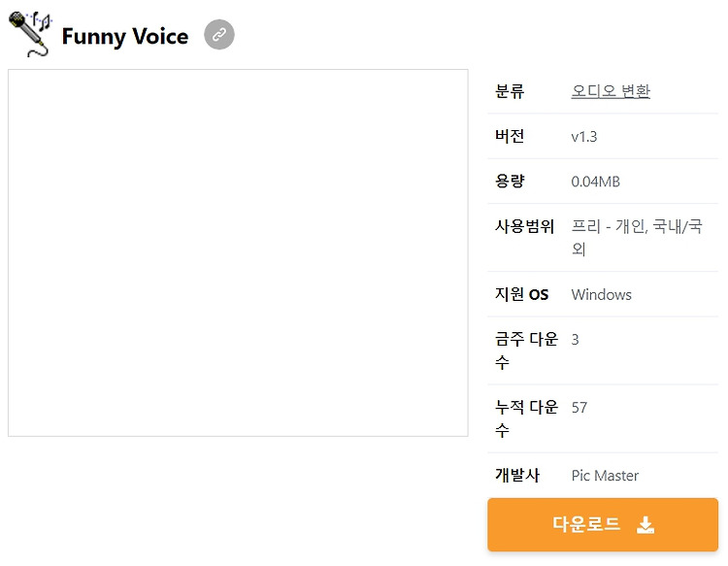Click the empty screenshot preview area
The height and width of the screenshot is (566, 728).
(x=238, y=252)
